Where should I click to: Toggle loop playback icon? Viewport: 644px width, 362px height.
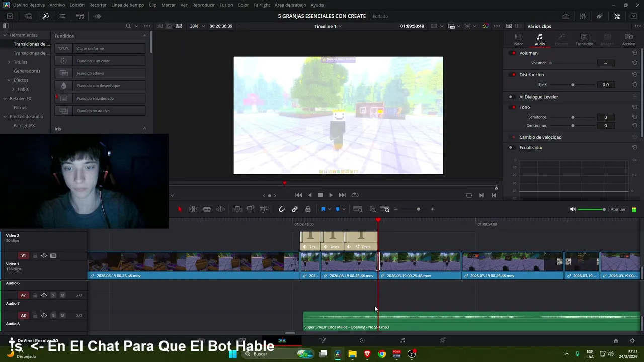point(355,195)
